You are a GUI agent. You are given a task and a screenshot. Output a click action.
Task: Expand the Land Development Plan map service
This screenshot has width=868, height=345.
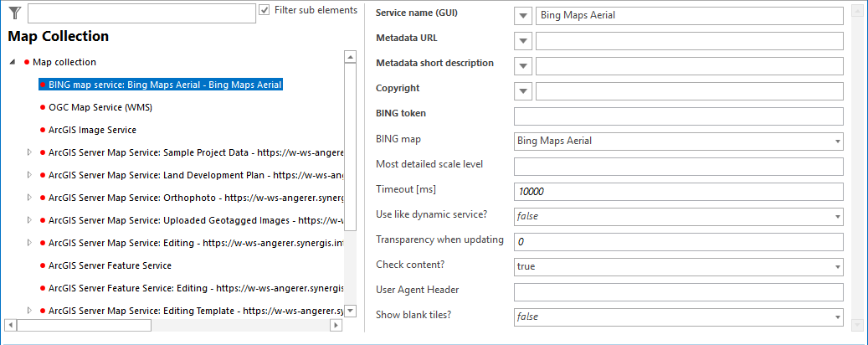[x=30, y=175]
